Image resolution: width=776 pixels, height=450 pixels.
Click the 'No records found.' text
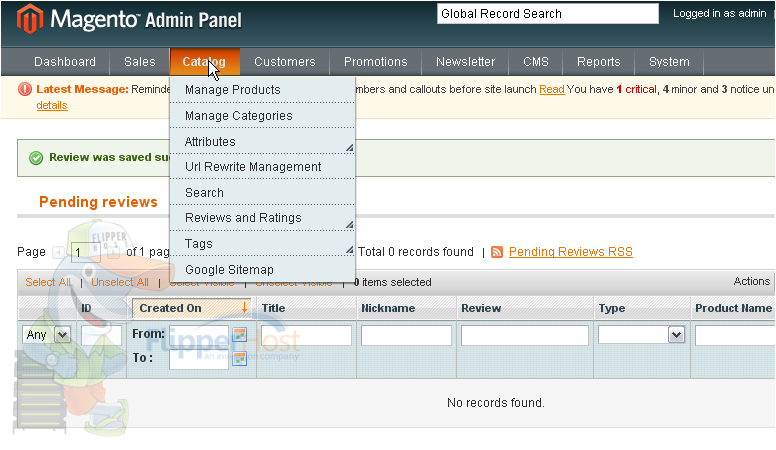(496, 402)
